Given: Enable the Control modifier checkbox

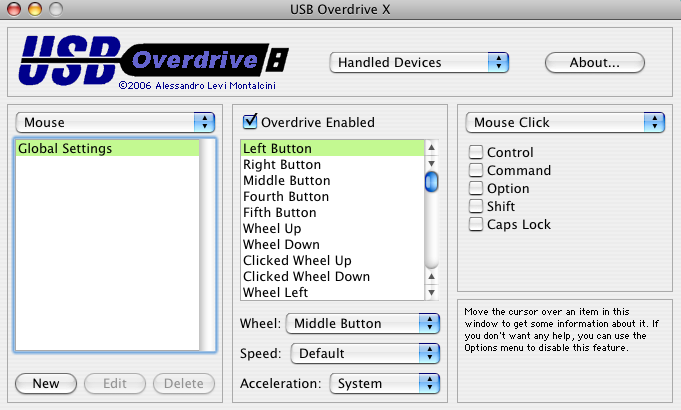Looking at the screenshot, I should tap(476, 152).
